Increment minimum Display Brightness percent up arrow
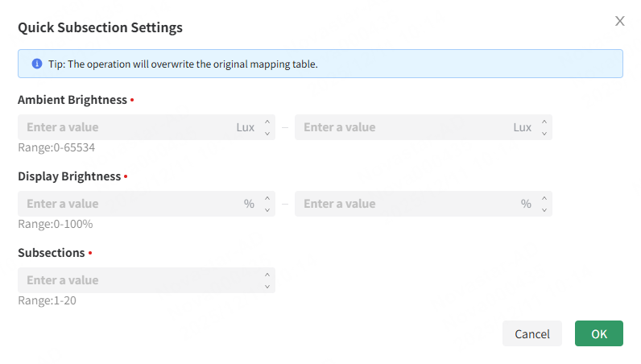 pyautogui.click(x=267, y=198)
